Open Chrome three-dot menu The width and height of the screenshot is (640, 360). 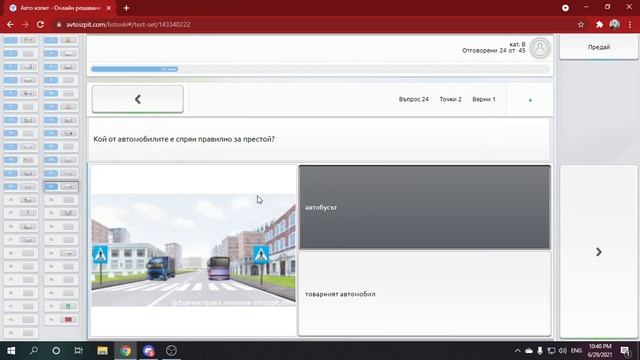pos(630,24)
